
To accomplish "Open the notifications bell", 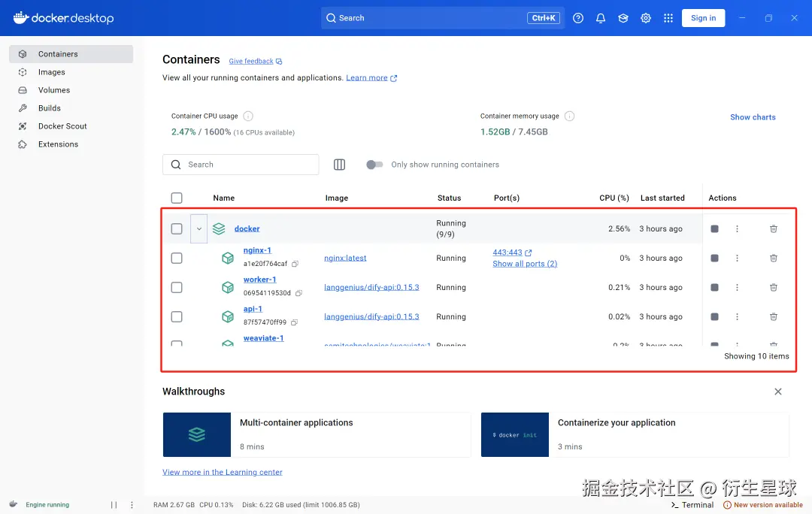I will click(x=601, y=18).
